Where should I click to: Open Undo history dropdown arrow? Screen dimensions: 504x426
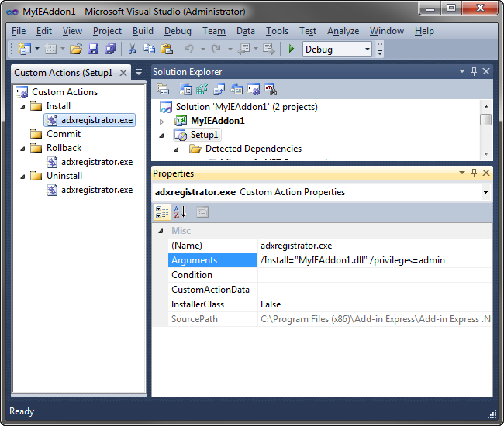[x=203, y=49]
